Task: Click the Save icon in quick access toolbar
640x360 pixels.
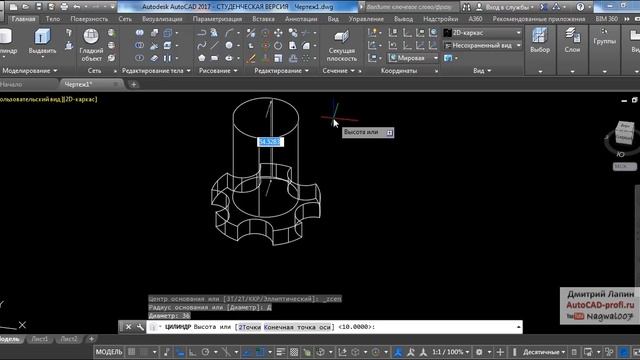Action: (x=38, y=7)
